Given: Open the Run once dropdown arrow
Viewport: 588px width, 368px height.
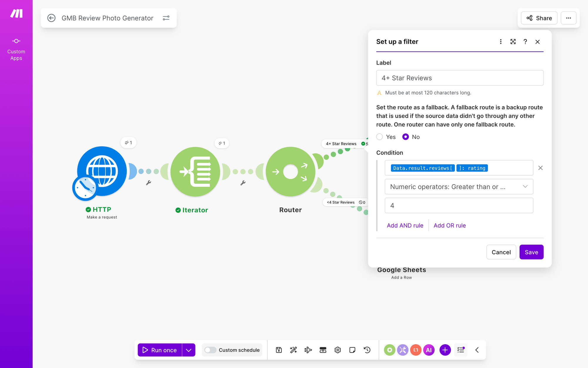Looking at the screenshot, I should point(189,350).
